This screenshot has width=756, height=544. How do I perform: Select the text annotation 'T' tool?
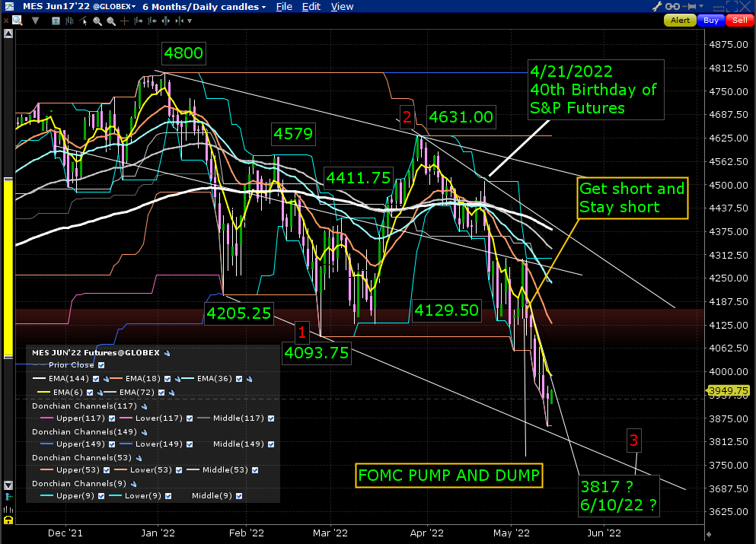[56, 21]
